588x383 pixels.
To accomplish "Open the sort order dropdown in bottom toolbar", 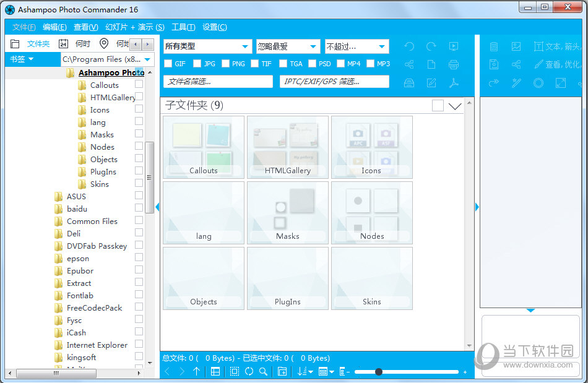I will pos(305,371).
